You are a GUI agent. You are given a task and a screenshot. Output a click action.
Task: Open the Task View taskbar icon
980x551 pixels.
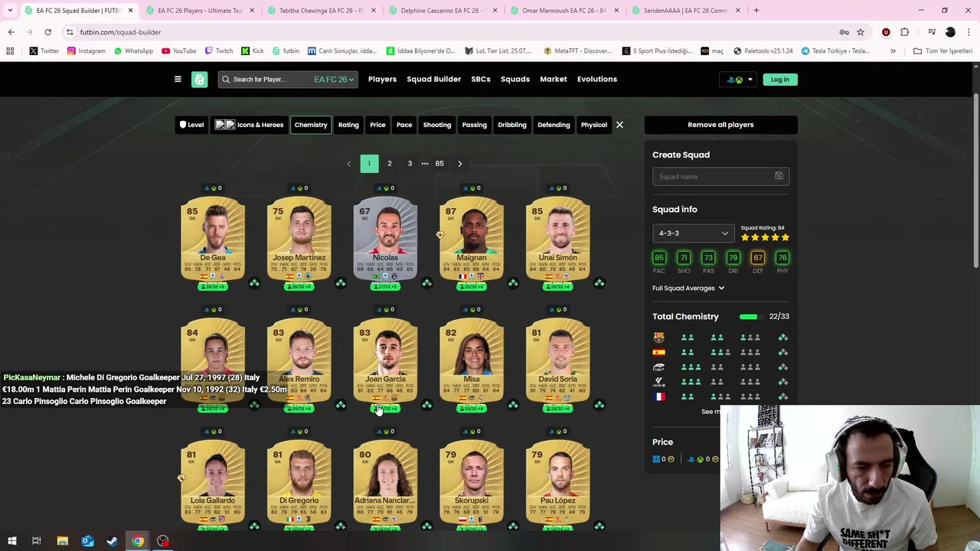(36, 541)
